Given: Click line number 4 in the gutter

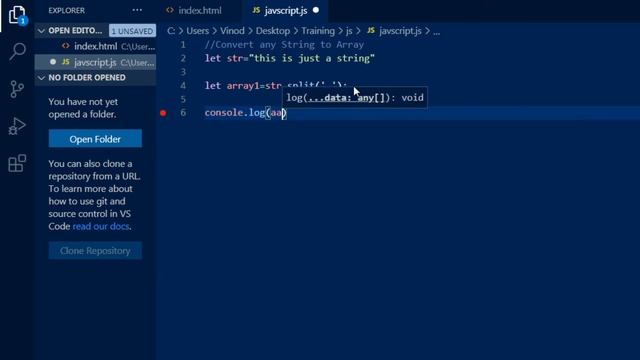Looking at the screenshot, I should click(183, 85).
